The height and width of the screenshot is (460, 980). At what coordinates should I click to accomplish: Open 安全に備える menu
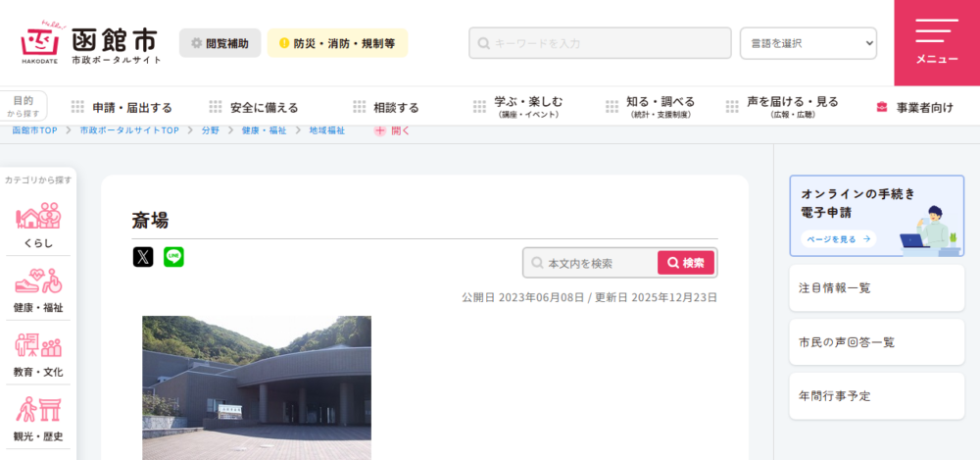(x=253, y=107)
